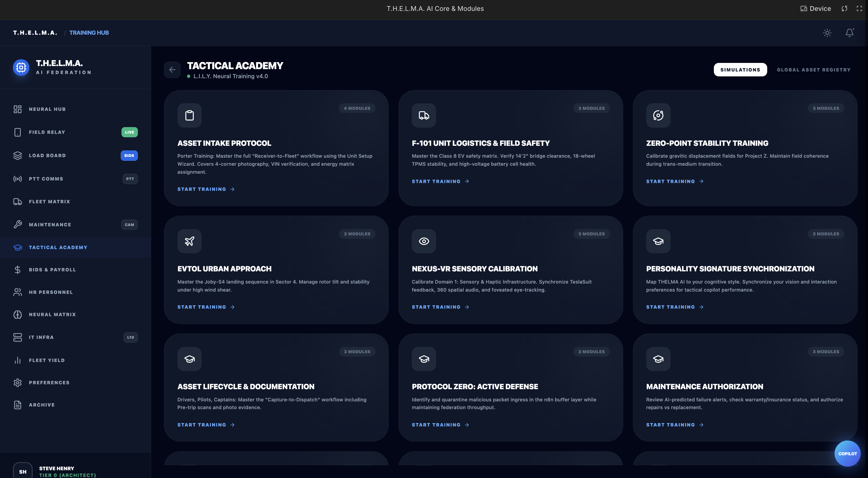Click the T.H.E.L.M.A. chip logo icon

click(21, 67)
